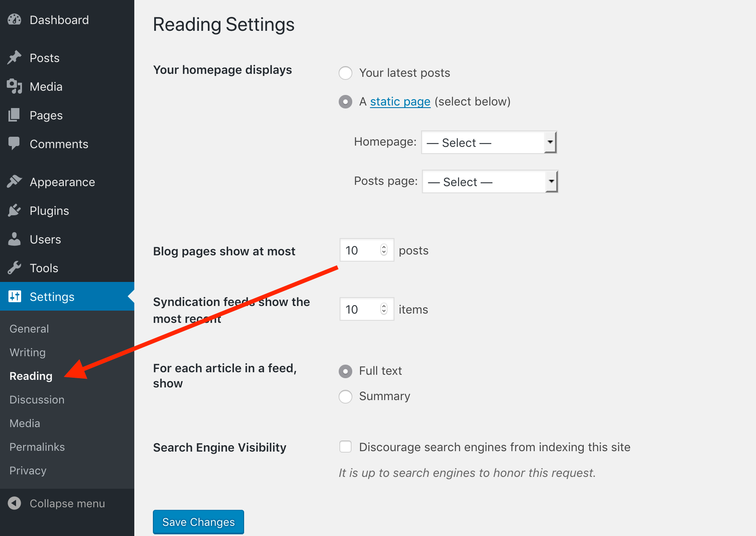Switch to the Writing settings page
The width and height of the screenshot is (756, 536).
coord(27,352)
